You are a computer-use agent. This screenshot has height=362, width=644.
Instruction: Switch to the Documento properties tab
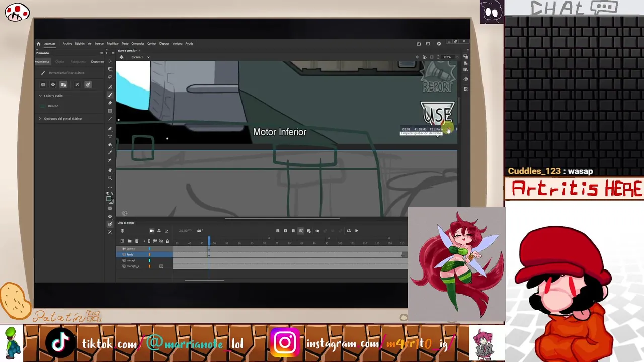[97, 62]
